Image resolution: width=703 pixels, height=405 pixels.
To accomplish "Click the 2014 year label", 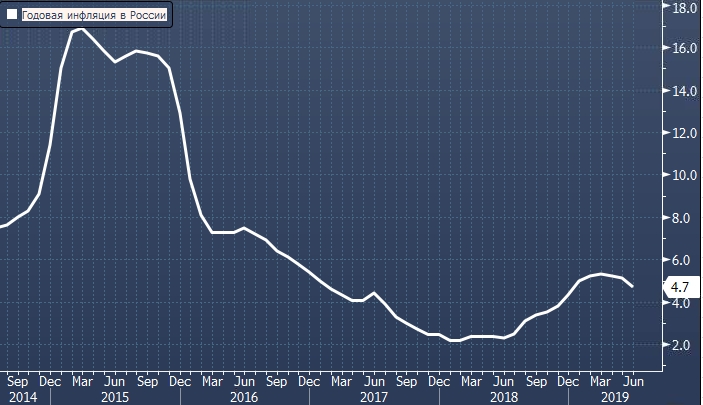I will pos(20,396).
